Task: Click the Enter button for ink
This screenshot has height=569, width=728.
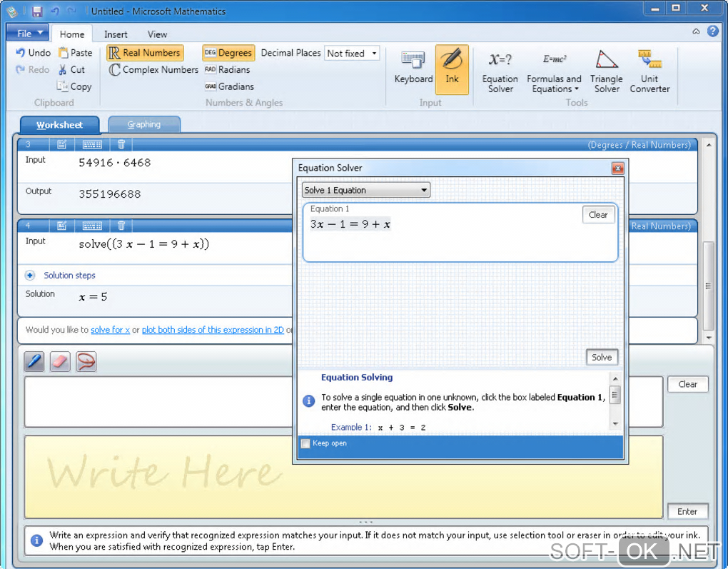Action: (687, 511)
